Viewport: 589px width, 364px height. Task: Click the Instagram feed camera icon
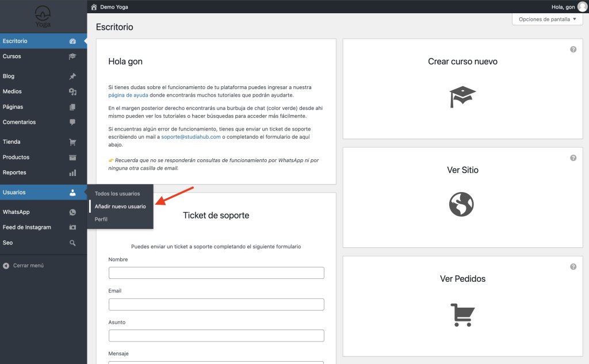(72, 228)
